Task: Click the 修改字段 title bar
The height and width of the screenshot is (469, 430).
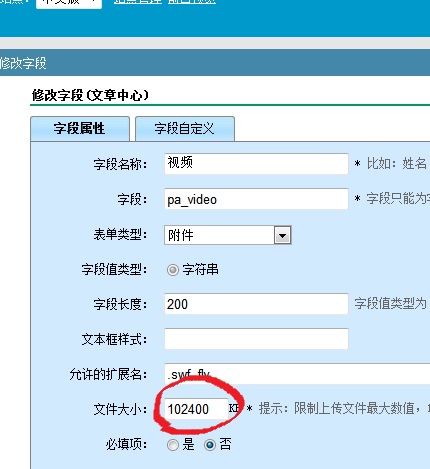Action: tap(215, 63)
